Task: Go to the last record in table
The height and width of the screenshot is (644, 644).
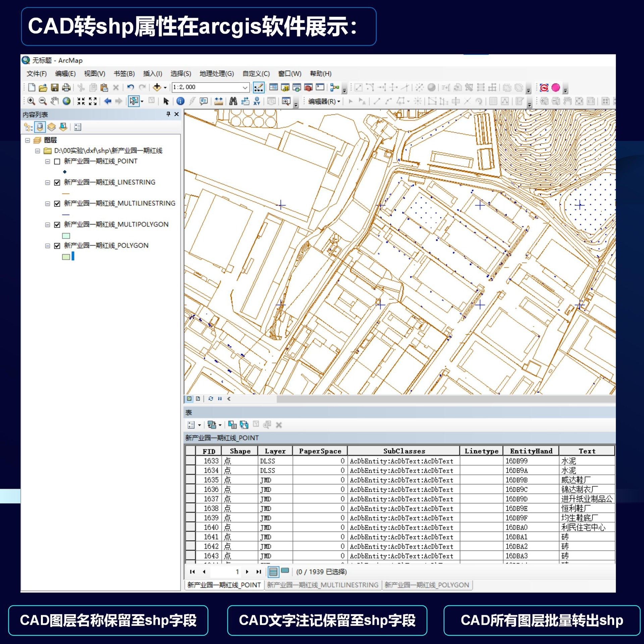Action: pyautogui.click(x=258, y=572)
